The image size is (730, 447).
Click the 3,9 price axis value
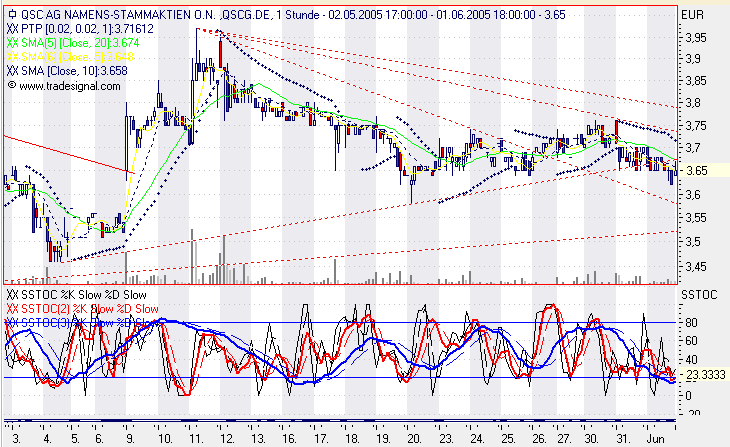point(692,59)
